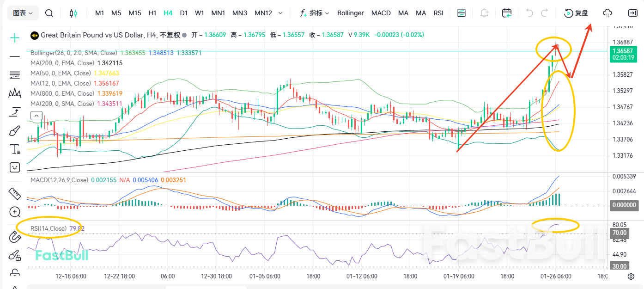This screenshot has width=644, height=289.
Task: Toggle drawings lock on chart
Action: [x=14, y=273]
